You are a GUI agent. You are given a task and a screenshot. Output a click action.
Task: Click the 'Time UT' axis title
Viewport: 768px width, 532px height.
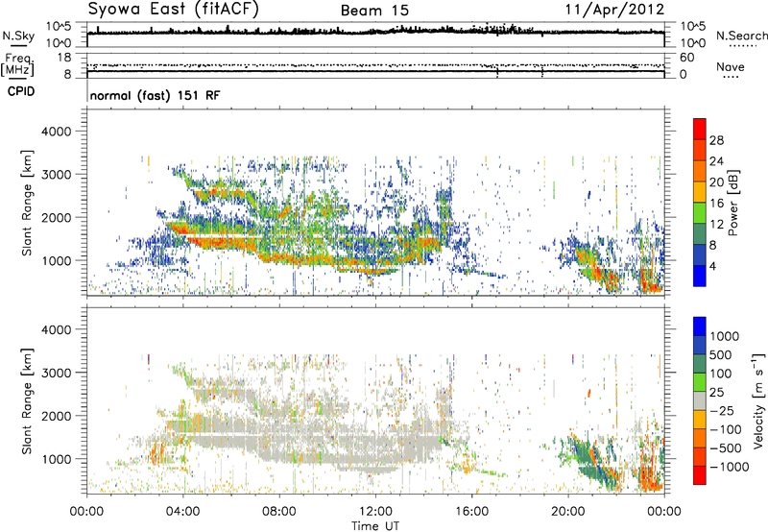(x=375, y=526)
